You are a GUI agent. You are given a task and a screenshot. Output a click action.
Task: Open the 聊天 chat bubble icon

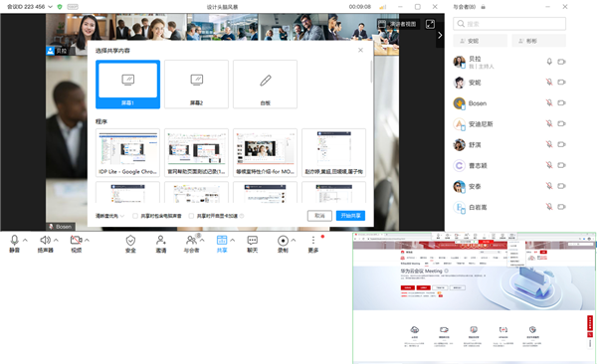(253, 240)
